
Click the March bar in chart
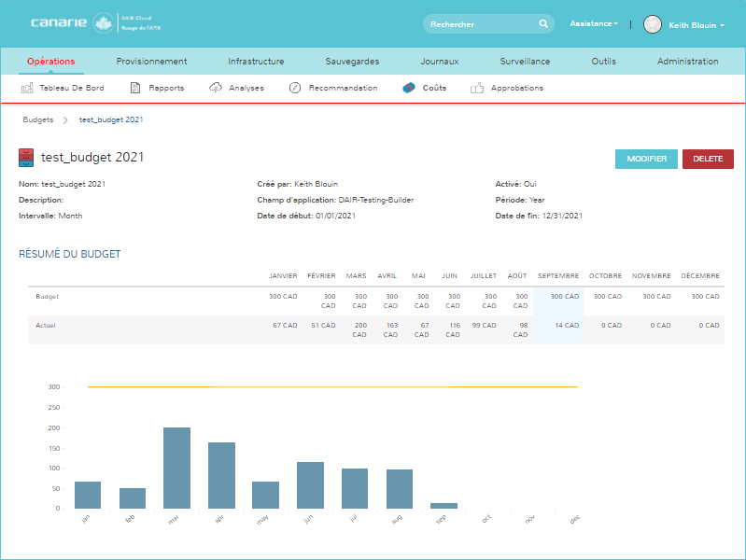coord(176,468)
